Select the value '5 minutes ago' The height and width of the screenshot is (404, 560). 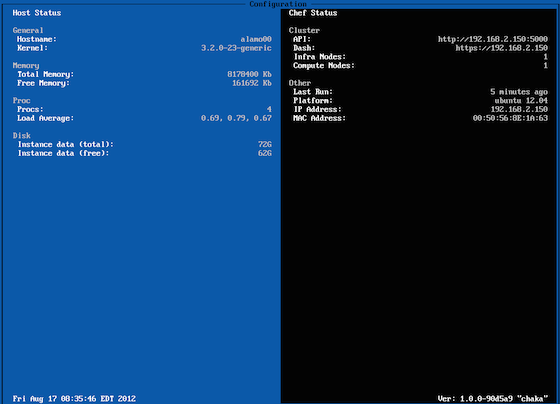519,92
